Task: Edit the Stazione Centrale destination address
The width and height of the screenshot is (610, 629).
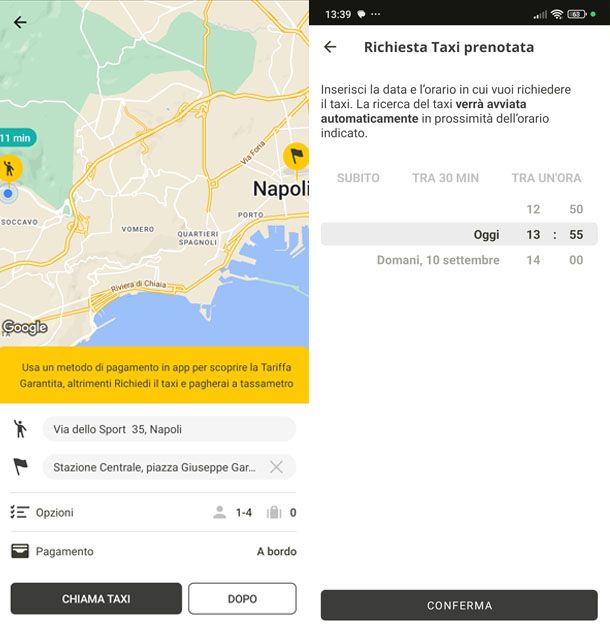Action: click(x=154, y=467)
